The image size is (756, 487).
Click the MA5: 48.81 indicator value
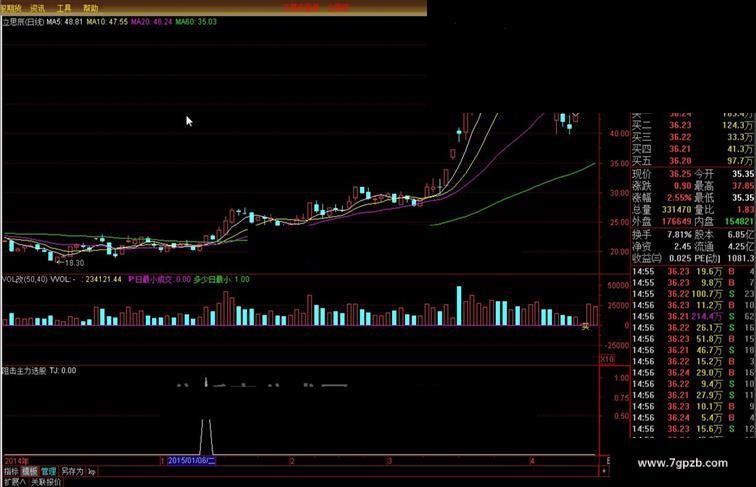(x=65, y=22)
